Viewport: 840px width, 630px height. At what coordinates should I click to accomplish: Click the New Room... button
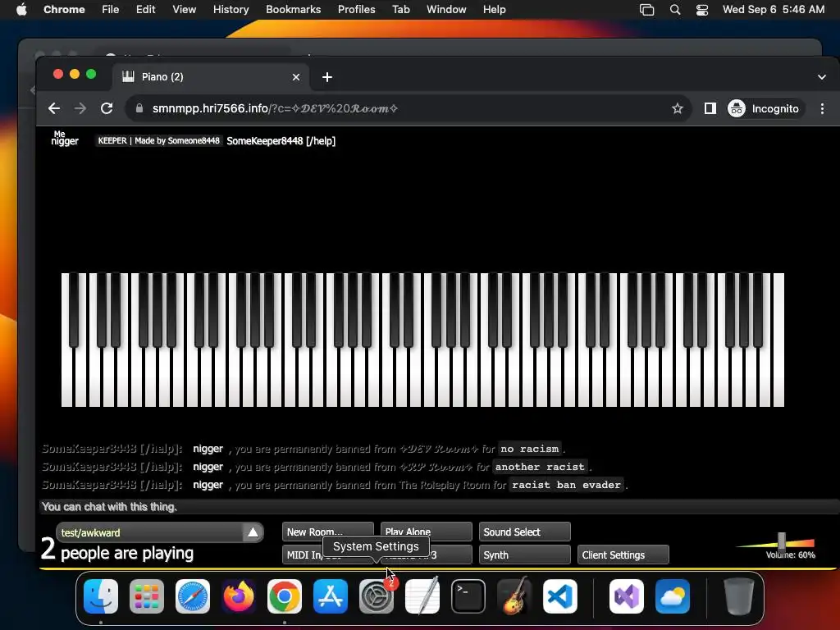click(x=328, y=532)
